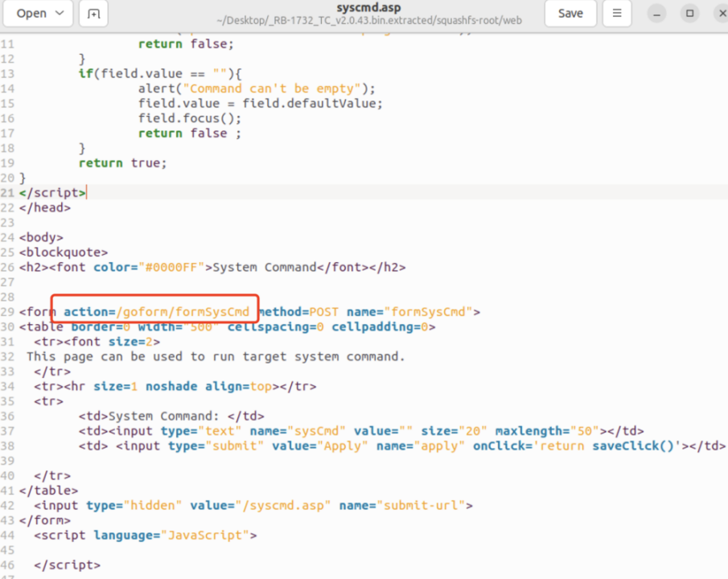Viewport: 728px width, 579px height.
Task: Click name="sysCmd" on line 37
Action: pyautogui.click(x=298, y=430)
